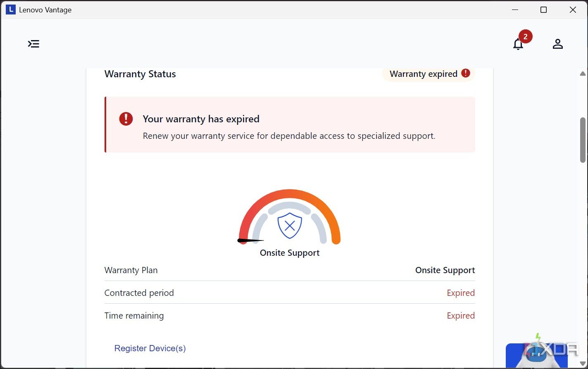The image size is (588, 369).
Task: Click the Warranty Status heading
Action: [x=140, y=74]
